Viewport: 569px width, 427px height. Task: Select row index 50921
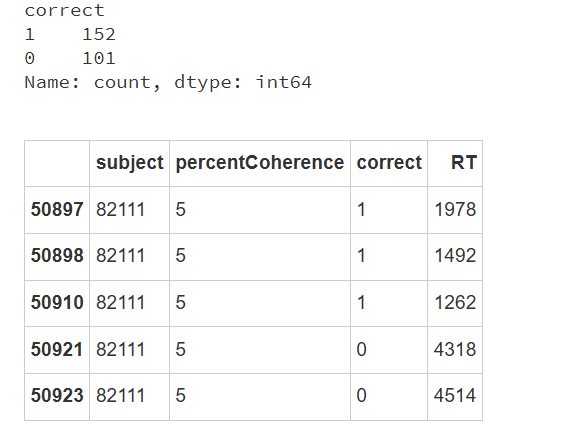coord(57,349)
